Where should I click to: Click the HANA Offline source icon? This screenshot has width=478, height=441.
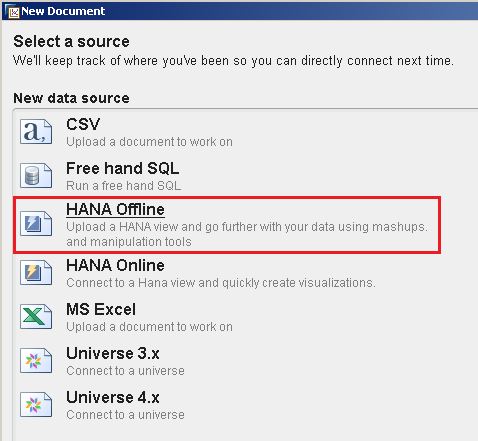tap(36, 223)
